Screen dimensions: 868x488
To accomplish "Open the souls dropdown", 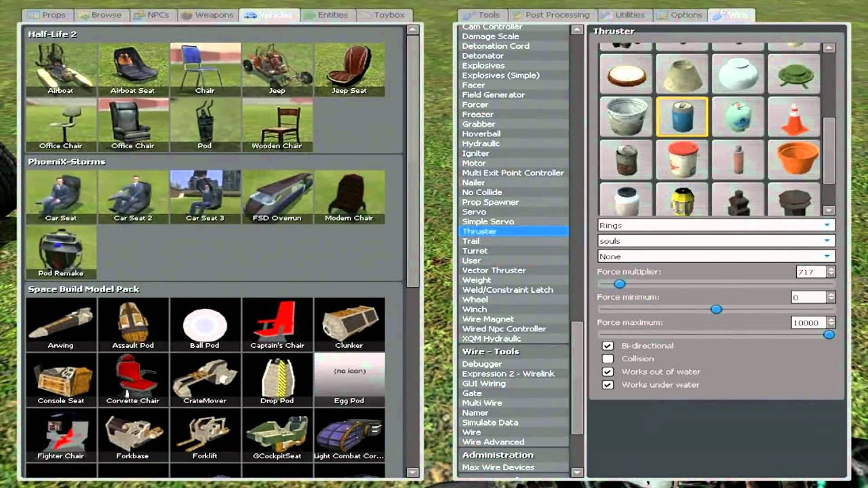I will click(x=716, y=241).
